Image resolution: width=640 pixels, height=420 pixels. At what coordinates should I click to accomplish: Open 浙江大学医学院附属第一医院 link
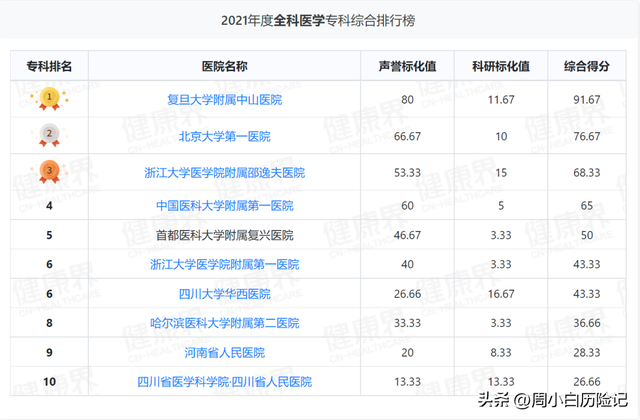224,264
